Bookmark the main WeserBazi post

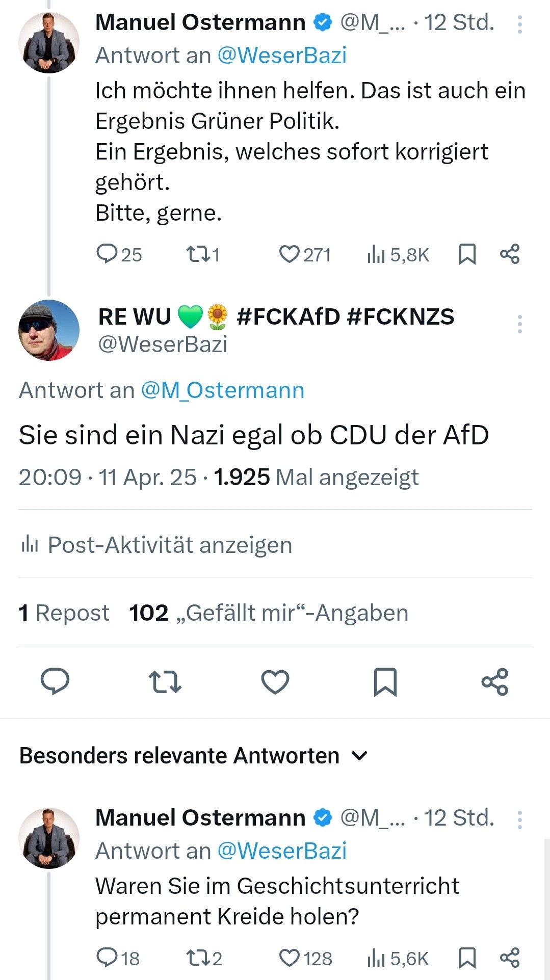(385, 682)
